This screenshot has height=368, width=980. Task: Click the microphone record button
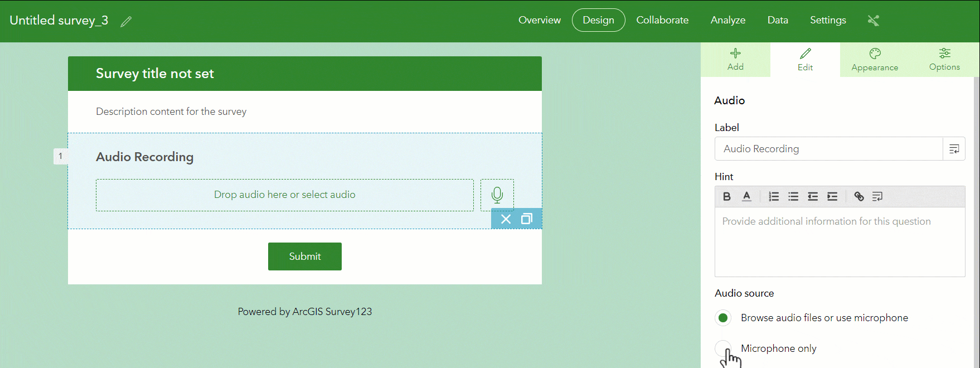click(497, 195)
